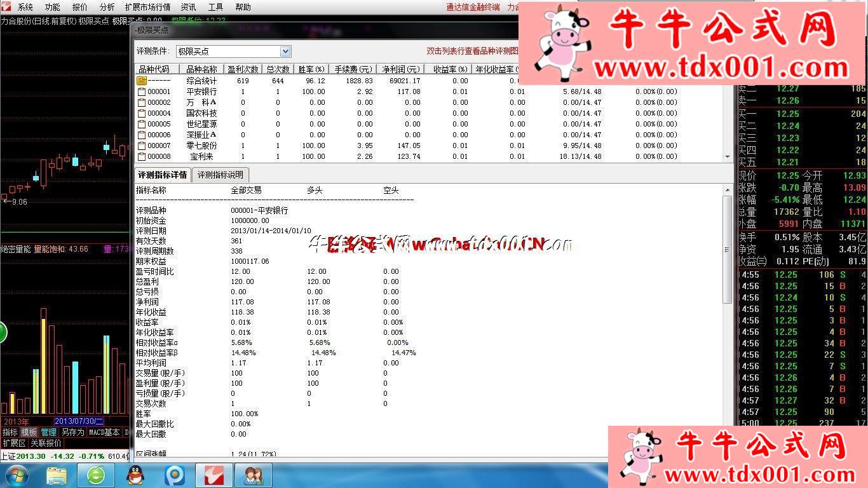Click the 模板 tab under the chart

29,432
